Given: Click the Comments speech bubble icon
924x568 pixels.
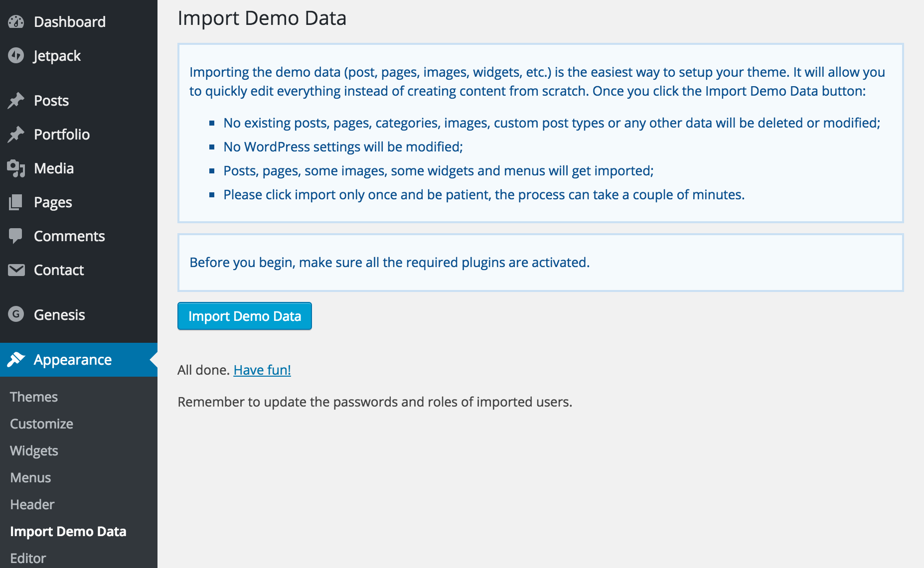Looking at the screenshot, I should click(16, 236).
